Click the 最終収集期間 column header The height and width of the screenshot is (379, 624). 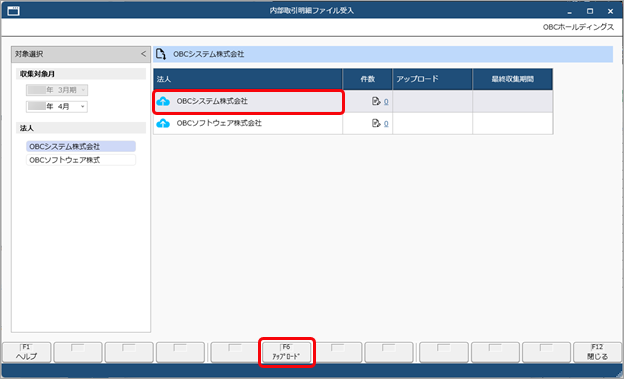513,79
